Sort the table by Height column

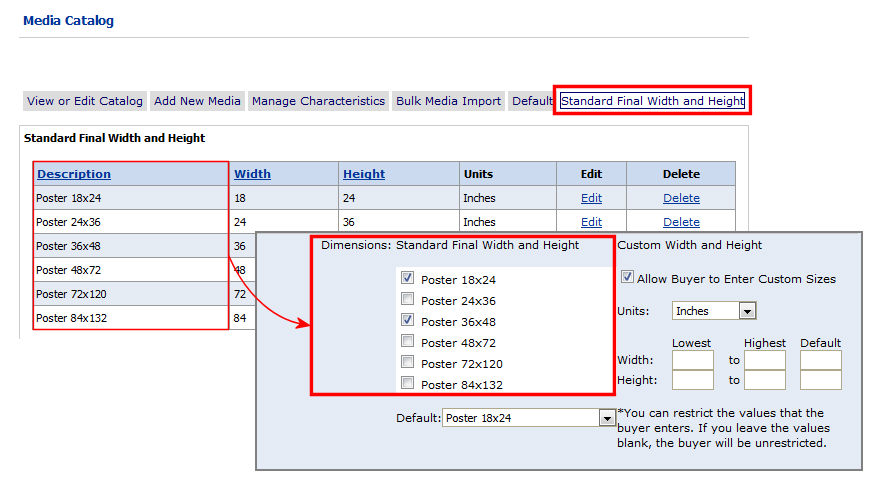tap(364, 174)
